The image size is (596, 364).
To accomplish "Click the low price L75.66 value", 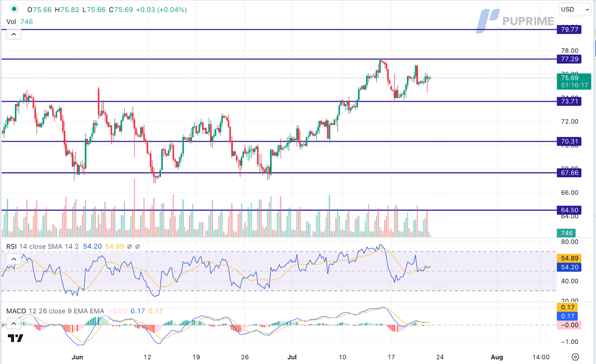I will point(94,10).
